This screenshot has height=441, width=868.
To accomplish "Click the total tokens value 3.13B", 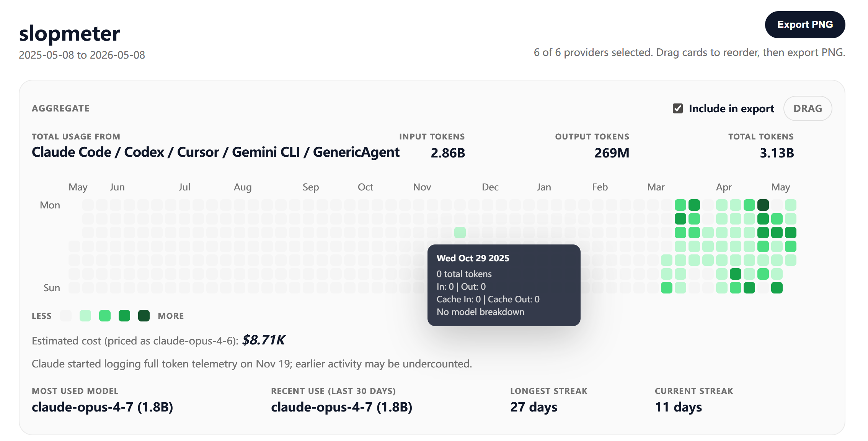I will click(x=777, y=153).
